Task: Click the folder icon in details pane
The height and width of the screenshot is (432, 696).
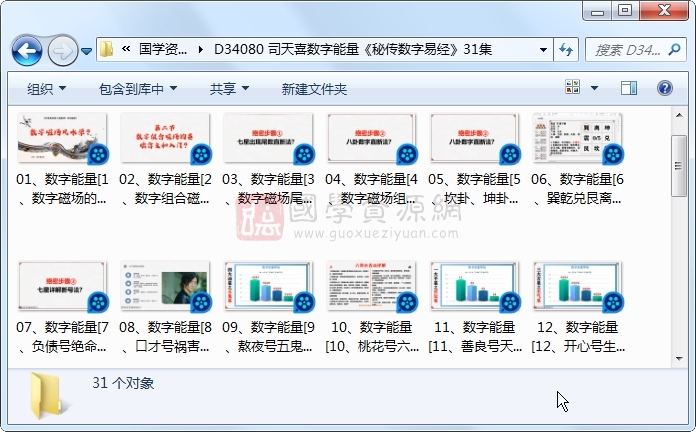Action: (48, 396)
